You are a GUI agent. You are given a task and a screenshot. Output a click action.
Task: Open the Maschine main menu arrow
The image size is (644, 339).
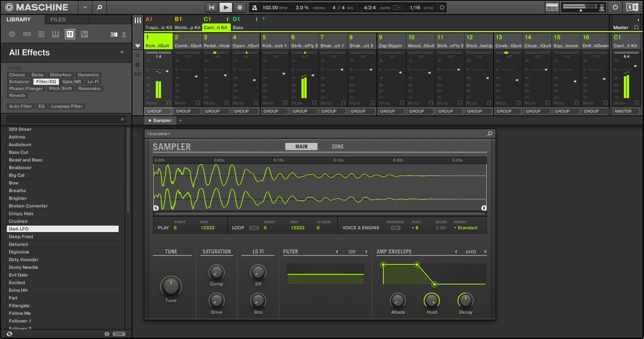click(x=85, y=7)
